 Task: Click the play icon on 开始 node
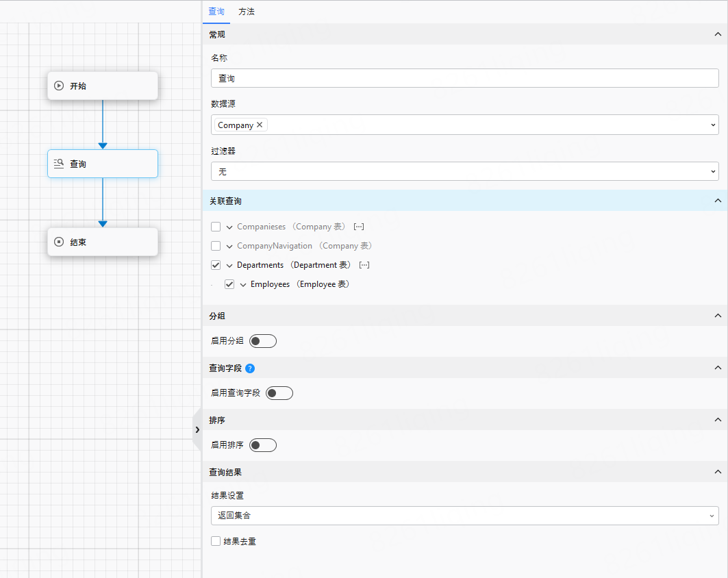[59, 86]
